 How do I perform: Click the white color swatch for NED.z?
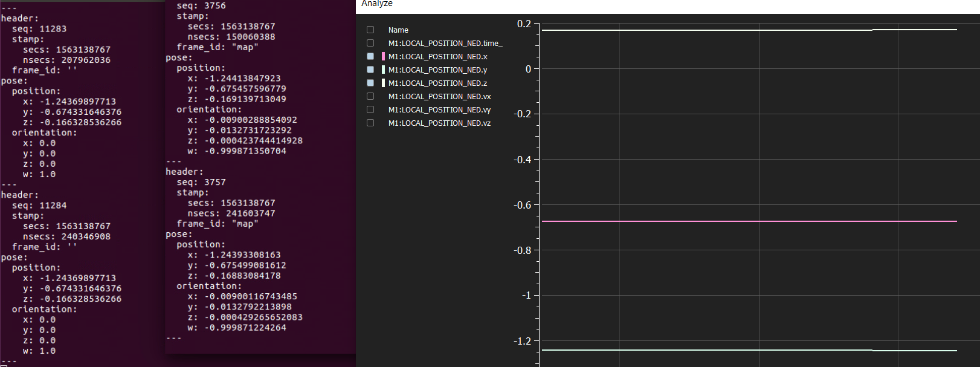[383, 83]
